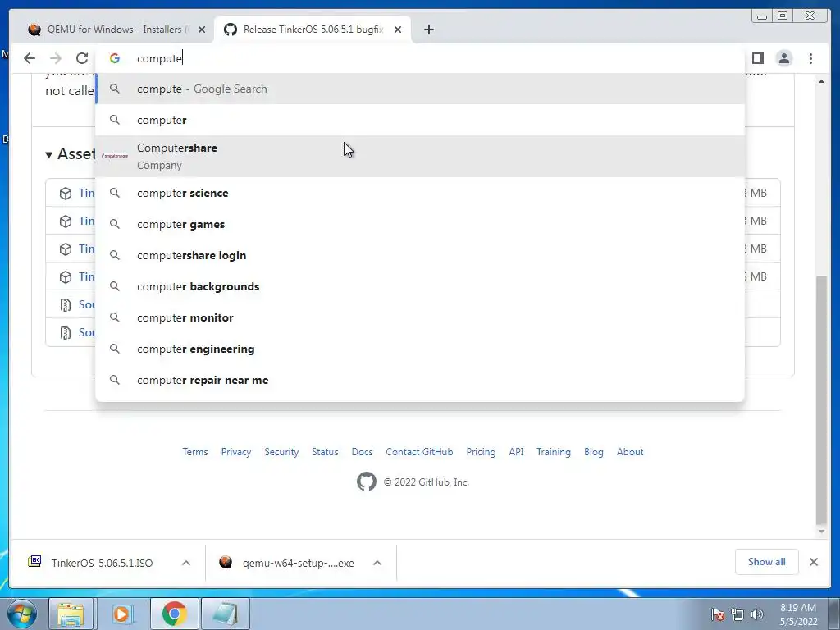Open the Status footer link
Image resolution: width=840 pixels, height=630 pixels.
(325, 452)
